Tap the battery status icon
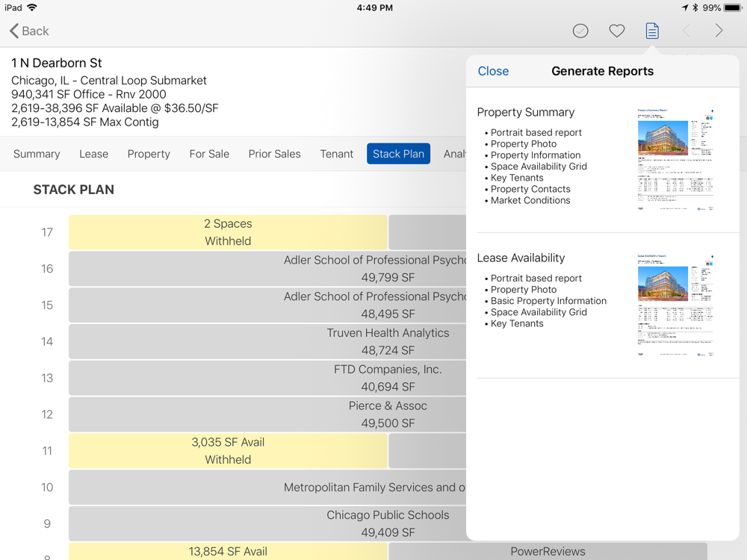Image resolution: width=747 pixels, height=560 pixels. pos(733,7)
